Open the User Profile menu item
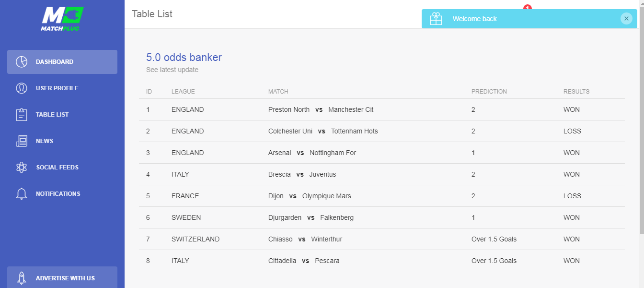This screenshot has height=288, width=644. point(57,88)
